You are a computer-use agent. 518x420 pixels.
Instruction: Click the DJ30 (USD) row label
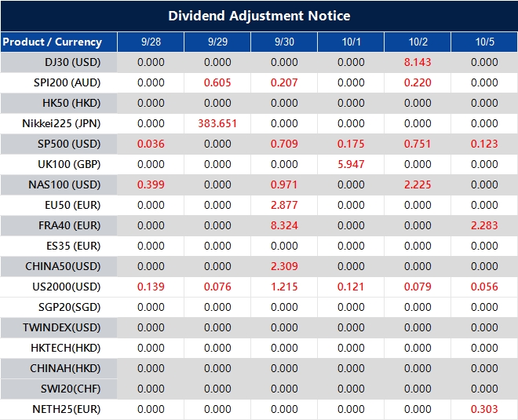click(73, 62)
